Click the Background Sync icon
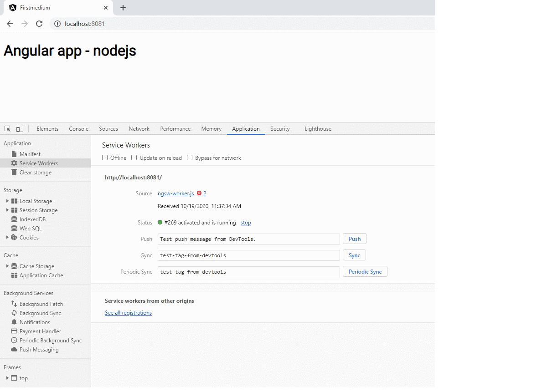 14,313
